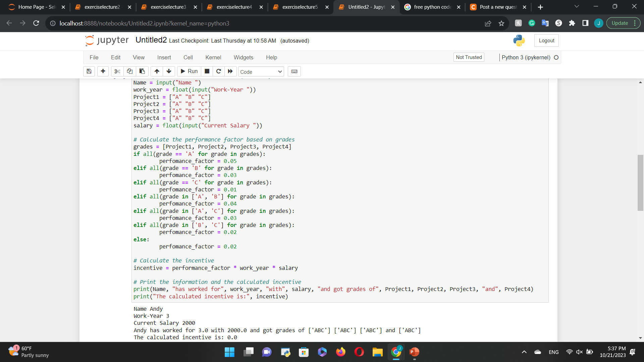Image resolution: width=644 pixels, height=362 pixels.
Task: Save the notebook using the save icon
Action: [89, 71]
